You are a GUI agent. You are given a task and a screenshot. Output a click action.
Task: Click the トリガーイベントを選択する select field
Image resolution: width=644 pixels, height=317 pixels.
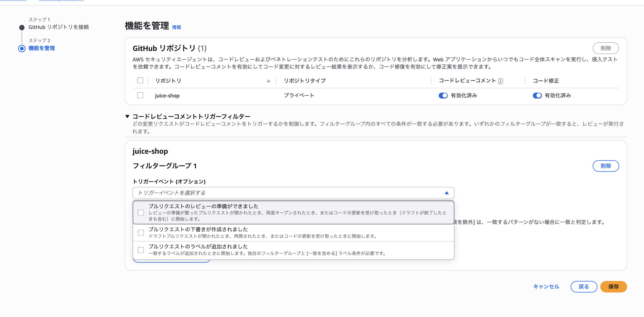pos(293,193)
